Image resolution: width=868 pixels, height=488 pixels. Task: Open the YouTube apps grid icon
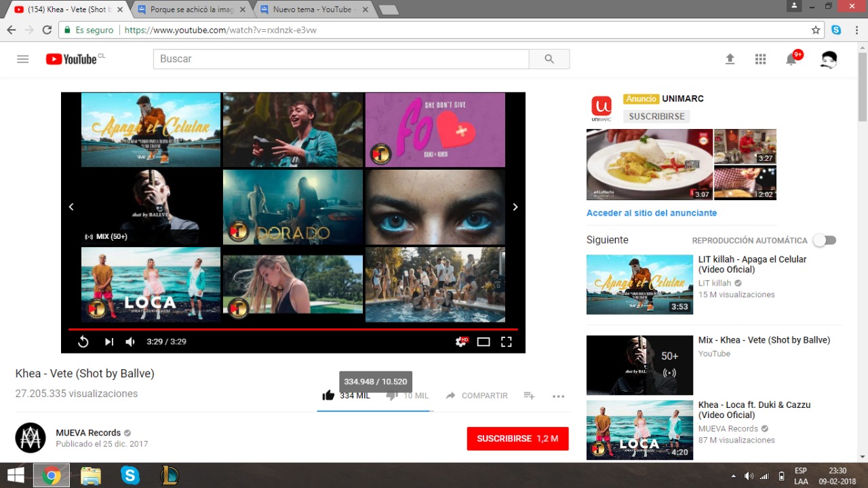click(x=760, y=59)
